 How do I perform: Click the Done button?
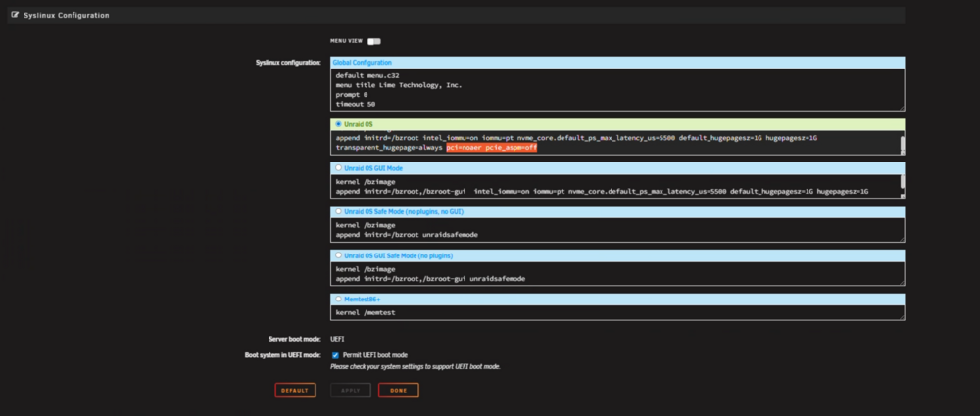point(399,391)
